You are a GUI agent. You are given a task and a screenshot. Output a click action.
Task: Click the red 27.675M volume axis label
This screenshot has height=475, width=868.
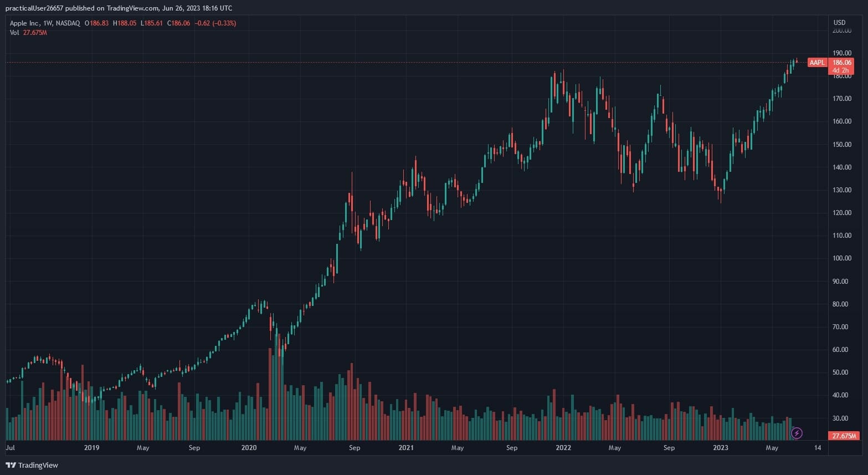coord(844,436)
